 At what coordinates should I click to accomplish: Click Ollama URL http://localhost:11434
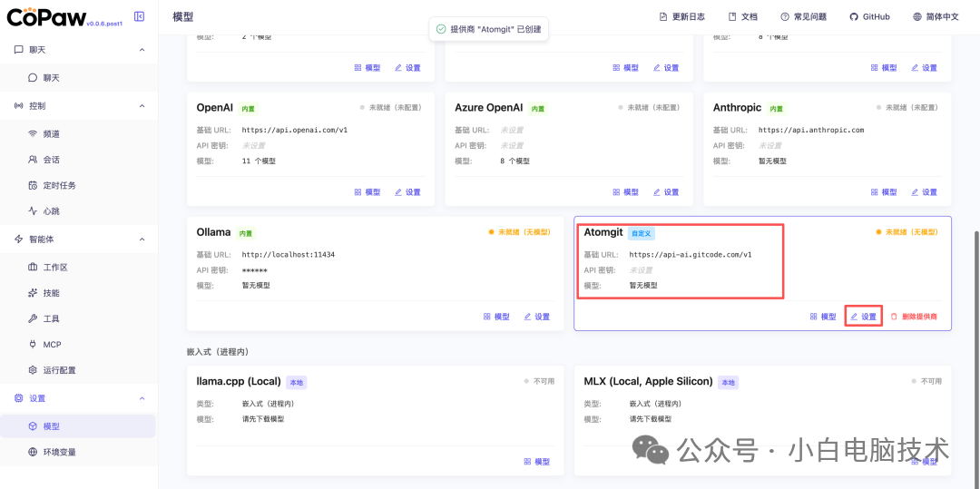[289, 254]
